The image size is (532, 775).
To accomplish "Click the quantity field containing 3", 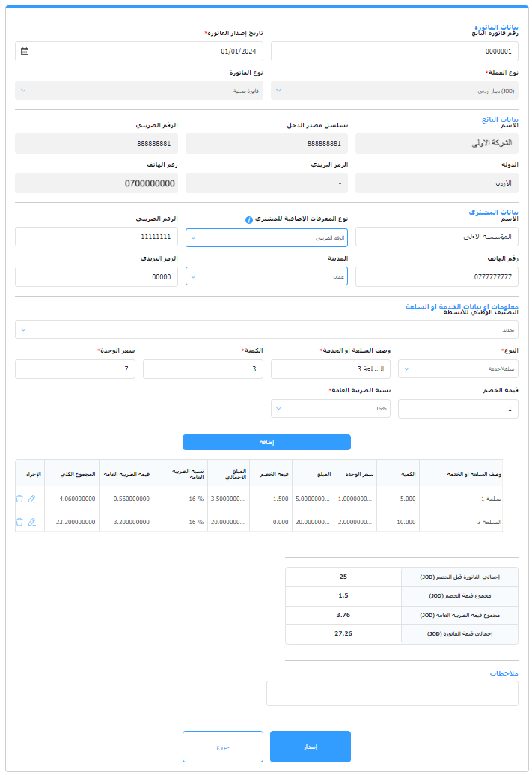I will click(203, 368).
